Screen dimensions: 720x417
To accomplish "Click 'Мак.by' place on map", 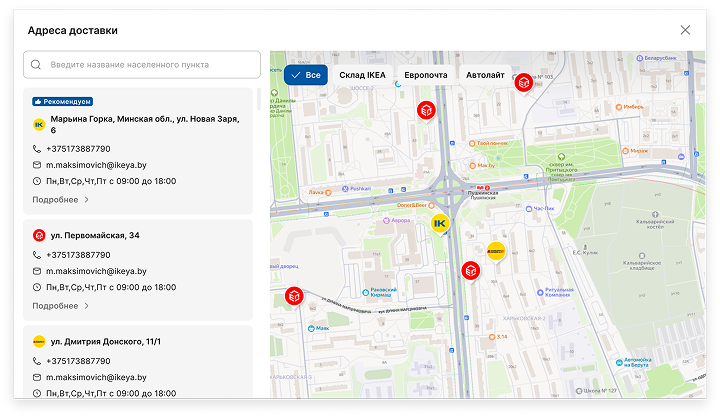I will coord(482,165).
